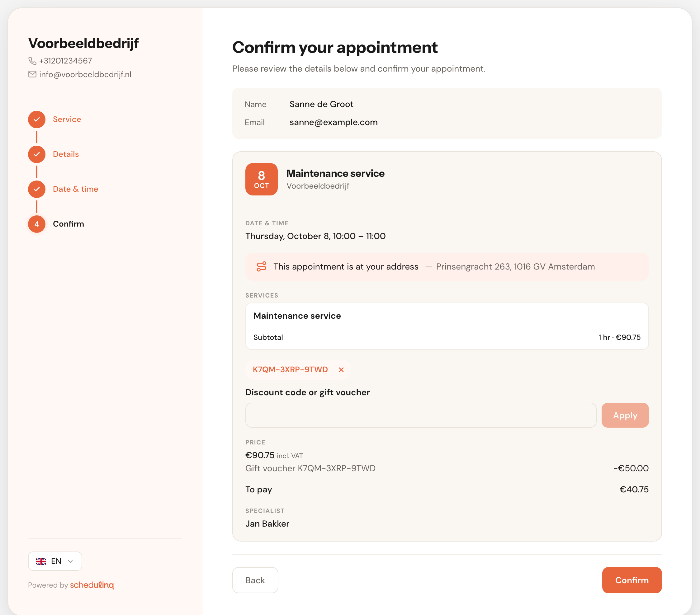Click the Back button
Screen dimensions: 700x615
point(255,580)
